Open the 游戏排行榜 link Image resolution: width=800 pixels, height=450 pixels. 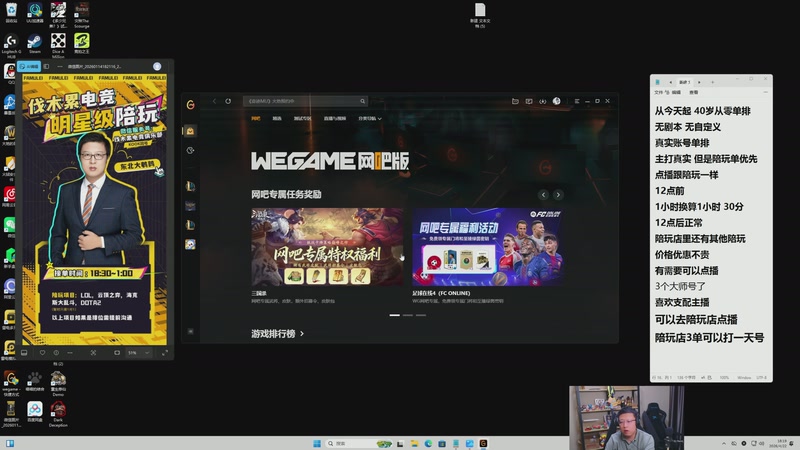277,334
